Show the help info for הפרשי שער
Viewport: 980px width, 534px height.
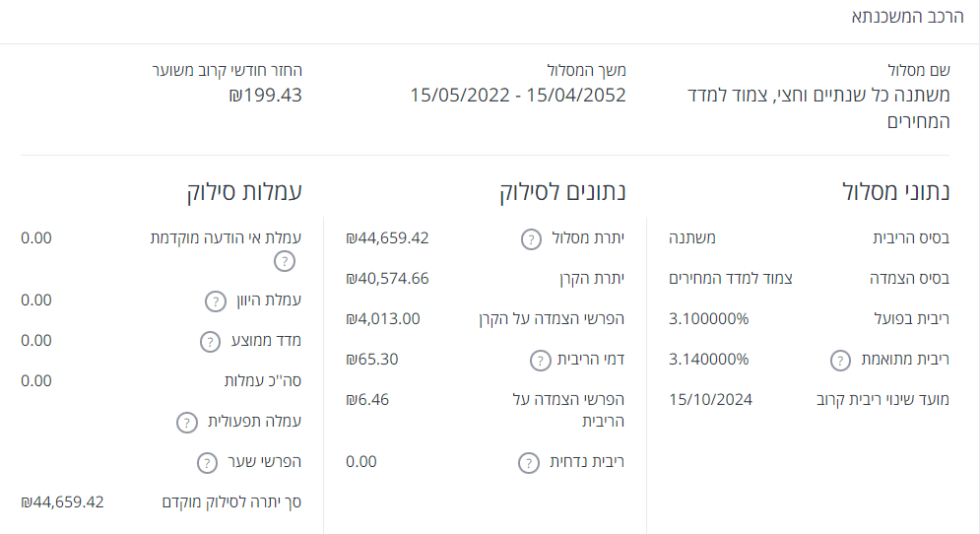207,462
